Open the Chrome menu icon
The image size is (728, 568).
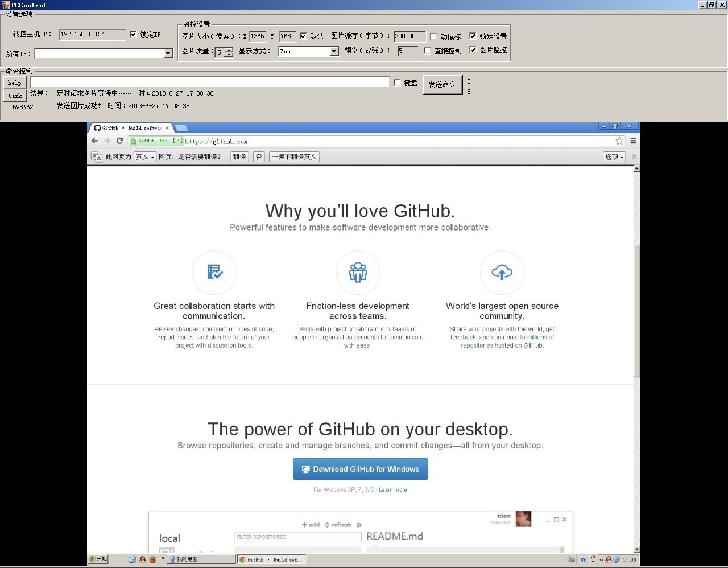pos(633,141)
